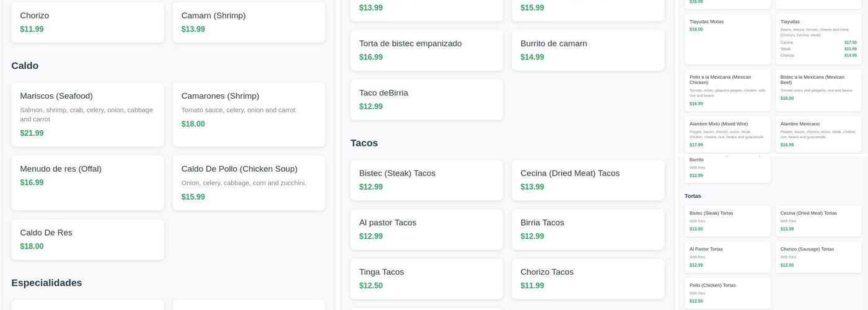Select Chorizo Tacos for $11.99
The height and width of the screenshot is (310, 868).
(x=588, y=278)
